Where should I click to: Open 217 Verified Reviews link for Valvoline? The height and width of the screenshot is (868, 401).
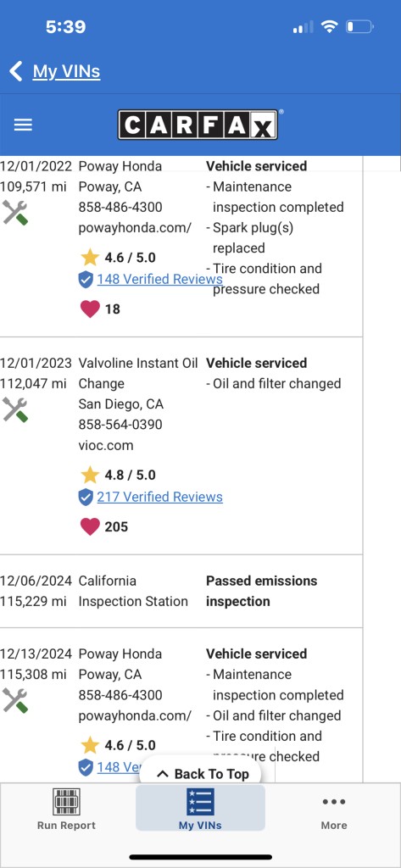click(159, 497)
